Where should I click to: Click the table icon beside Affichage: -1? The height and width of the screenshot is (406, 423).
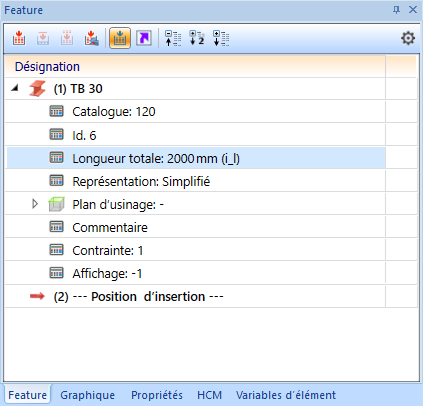[x=56, y=273]
